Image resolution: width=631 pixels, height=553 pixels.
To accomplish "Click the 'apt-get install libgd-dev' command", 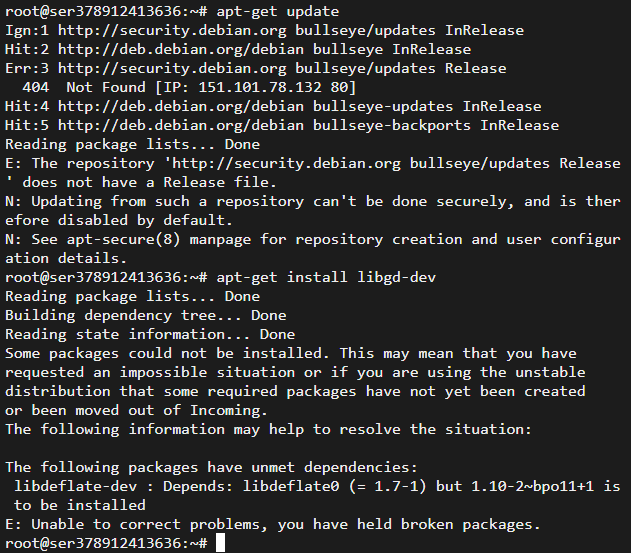I will pyautogui.click(x=326, y=277).
